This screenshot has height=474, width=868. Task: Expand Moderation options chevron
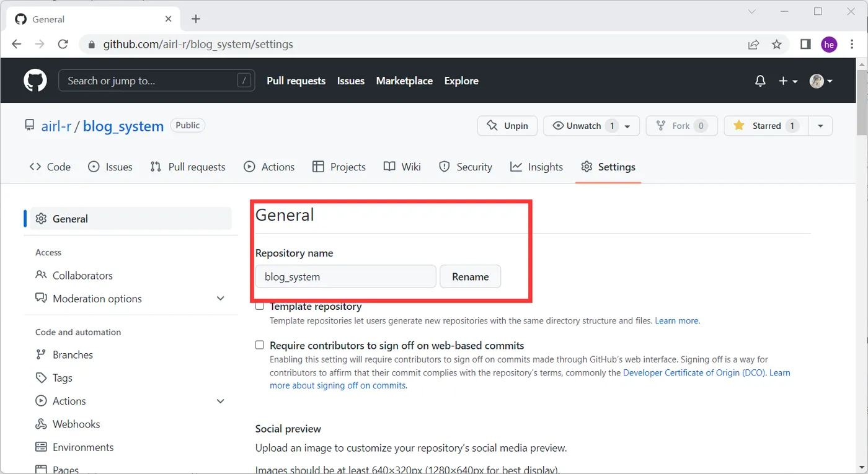[x=220, y=298]
